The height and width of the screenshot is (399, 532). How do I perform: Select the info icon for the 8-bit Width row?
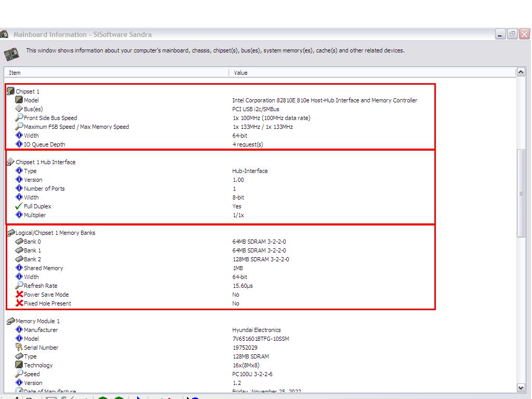pos(19,197)
